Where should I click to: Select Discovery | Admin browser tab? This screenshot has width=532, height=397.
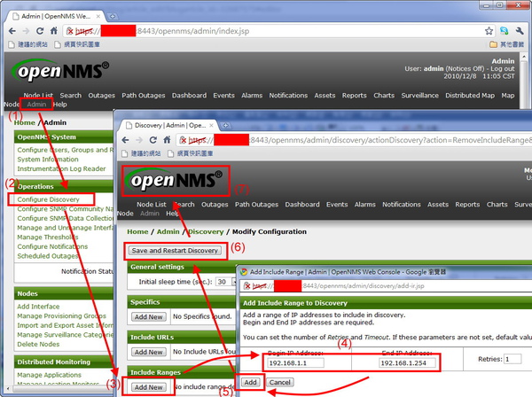(169, 126)
